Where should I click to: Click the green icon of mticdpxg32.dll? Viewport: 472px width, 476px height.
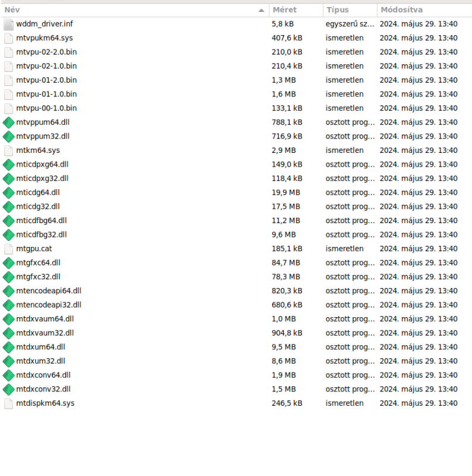pyautogui.click(x=8, y=178)
